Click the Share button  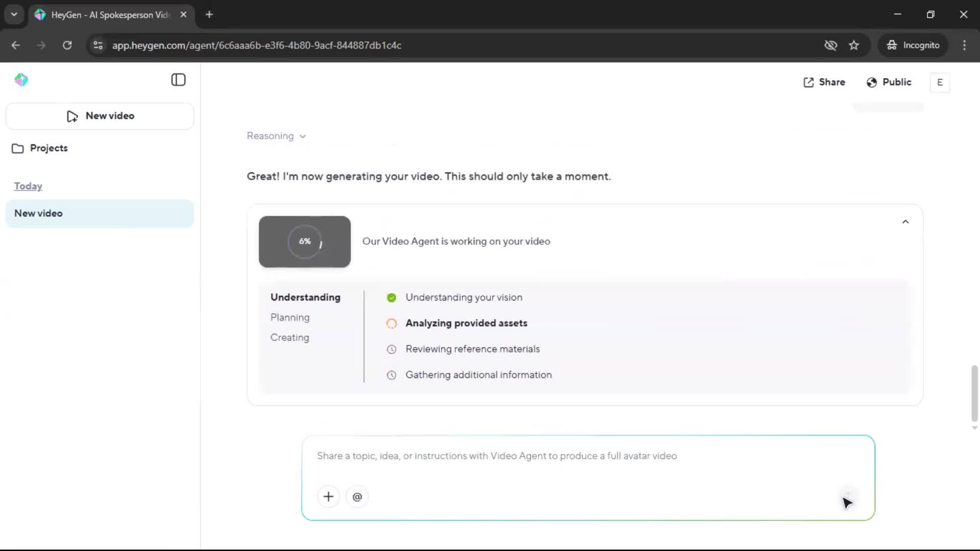point(824,82)
